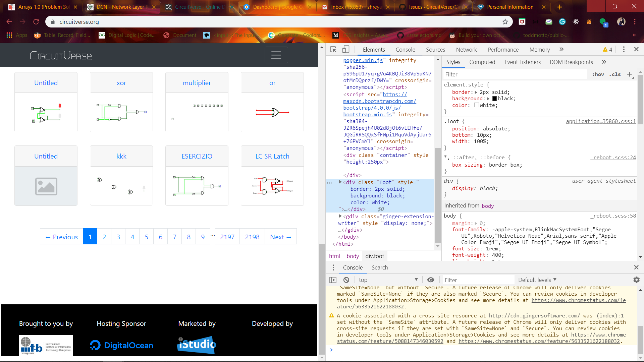Switch to the Computed styles tab
Image resolution: width=644 pixels, height=362 pixels.
coord(482,62)
